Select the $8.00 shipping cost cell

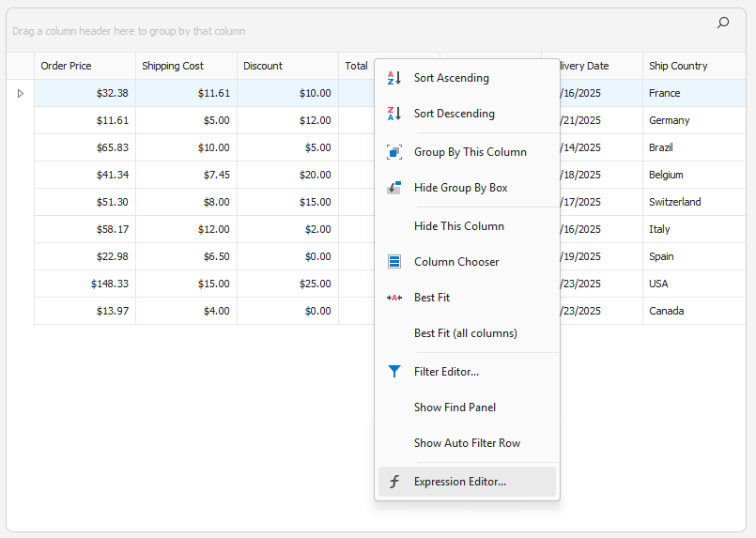[186, 202]
